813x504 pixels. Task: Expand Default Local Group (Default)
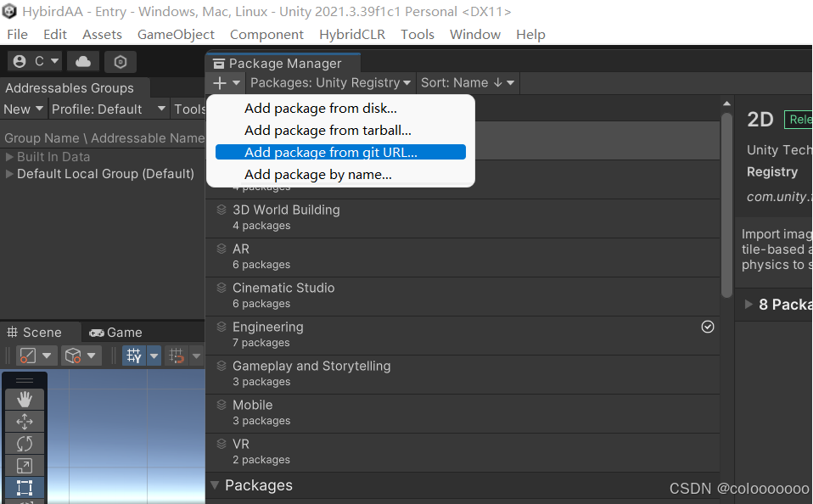click(x=9, y=174)
